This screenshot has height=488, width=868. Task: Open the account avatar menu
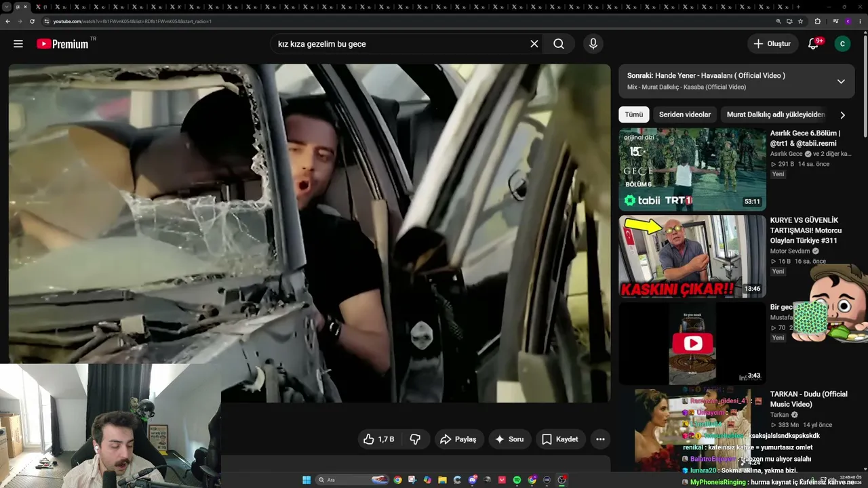[842, 43]
